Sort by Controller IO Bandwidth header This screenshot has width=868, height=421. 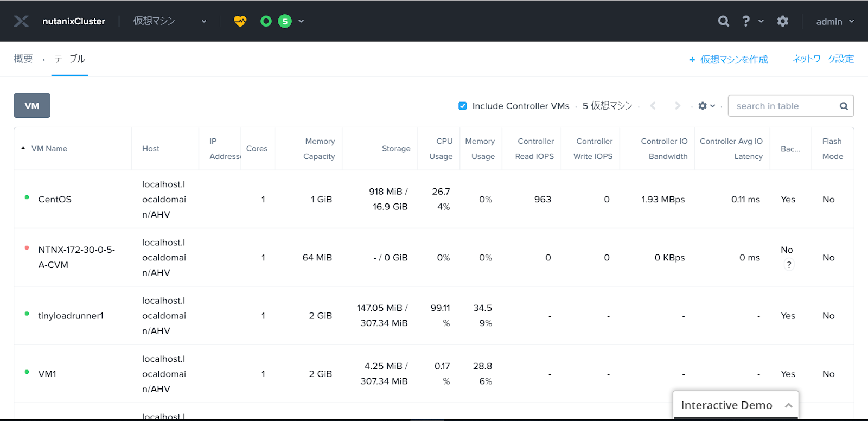pyautogui.click(x=664, y=149)
